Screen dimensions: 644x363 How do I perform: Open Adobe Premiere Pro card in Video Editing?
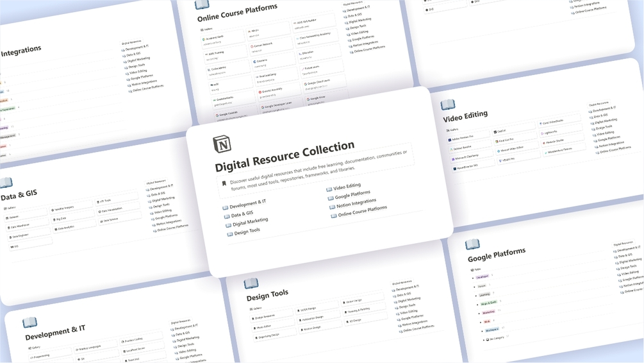click(x=468, y=138)
